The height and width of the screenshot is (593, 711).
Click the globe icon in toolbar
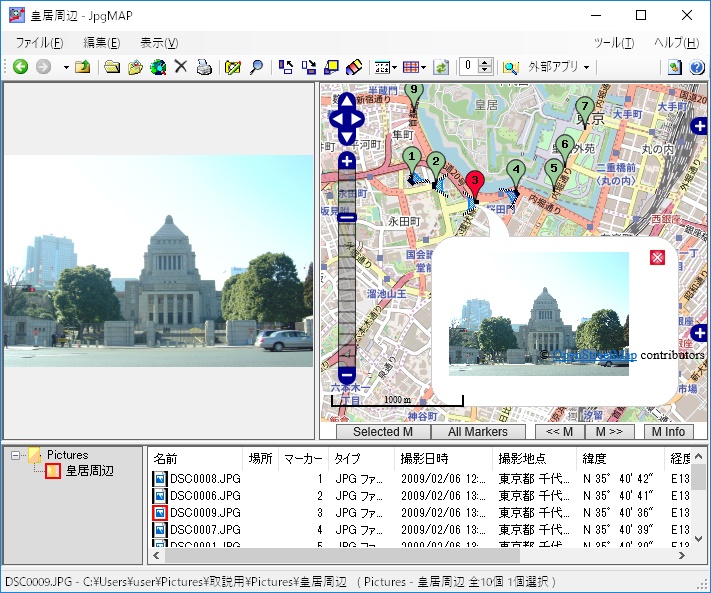pyautogui.click(x=158, y=67)
